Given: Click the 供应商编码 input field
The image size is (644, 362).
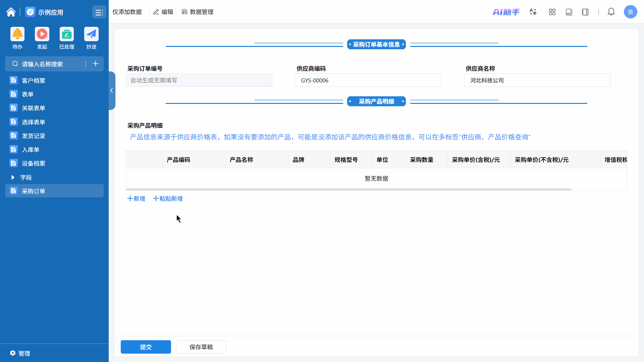Looking at the screenshot, I should (368, 80).
